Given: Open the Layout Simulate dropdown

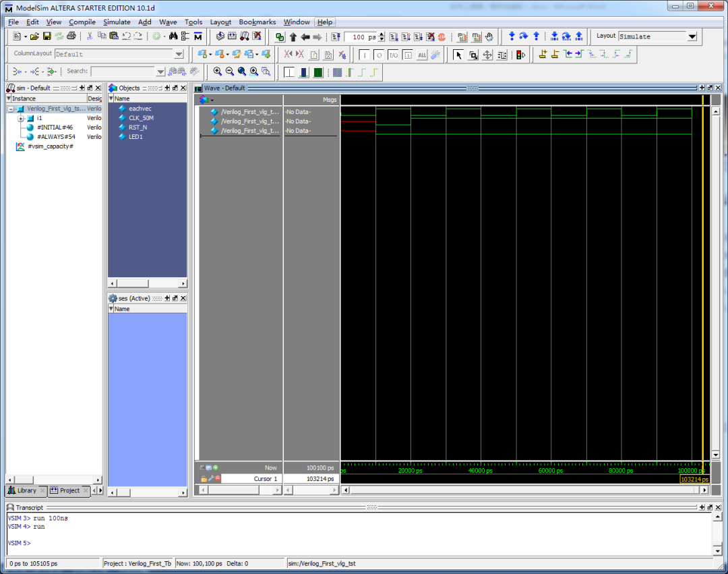Looking at the screenshot, I should [x=692, y=36].
